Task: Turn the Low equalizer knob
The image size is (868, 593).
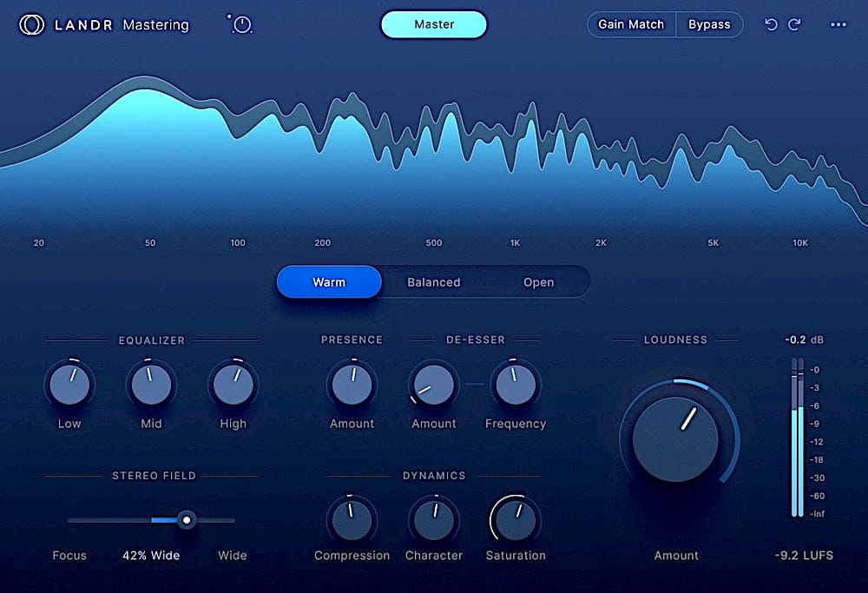Action: 69,385
